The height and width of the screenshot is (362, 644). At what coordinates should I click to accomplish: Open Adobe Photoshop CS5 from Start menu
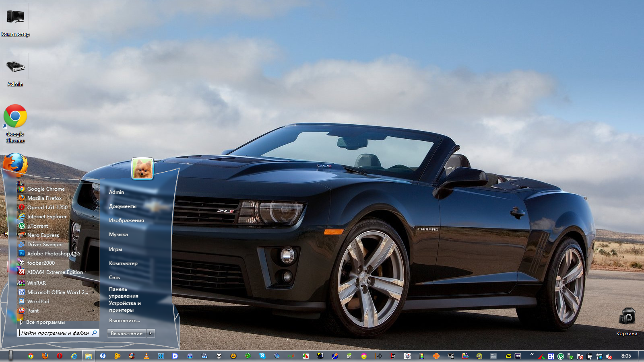point(54,254)
